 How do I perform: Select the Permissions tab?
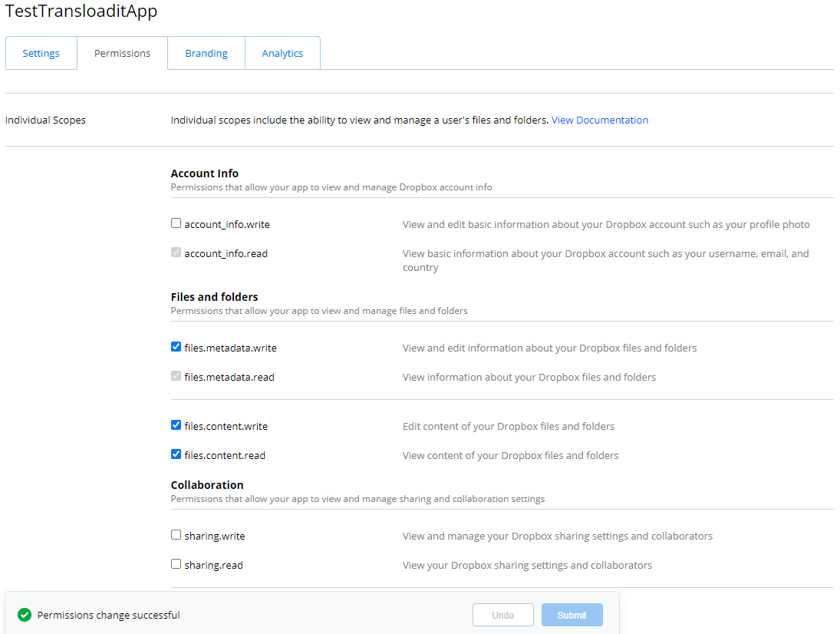122,53
